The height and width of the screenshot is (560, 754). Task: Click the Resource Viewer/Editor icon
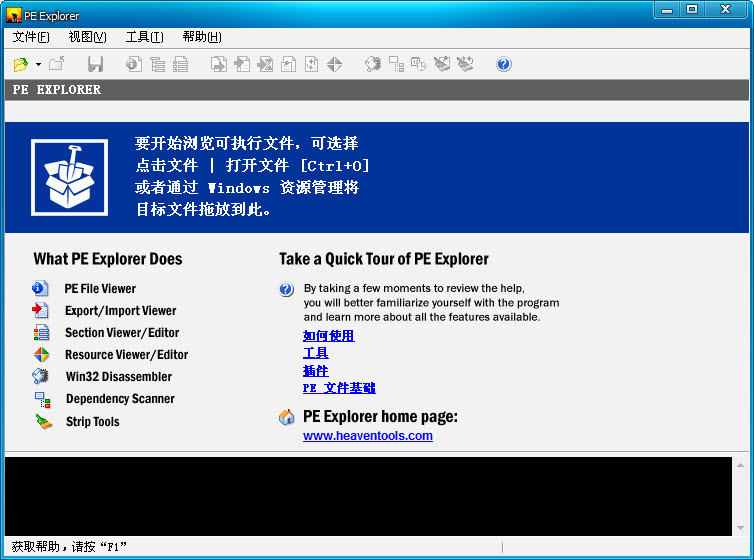tap(40, 354)
